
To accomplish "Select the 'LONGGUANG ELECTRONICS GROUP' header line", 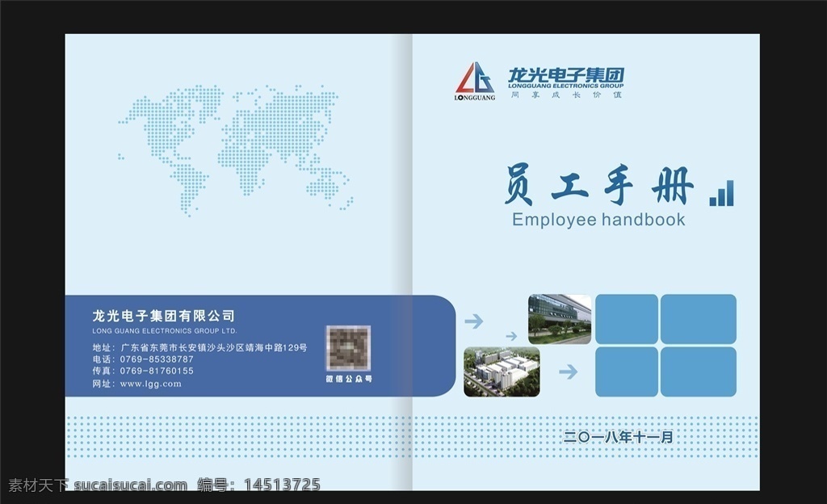I will pos(566,86).
